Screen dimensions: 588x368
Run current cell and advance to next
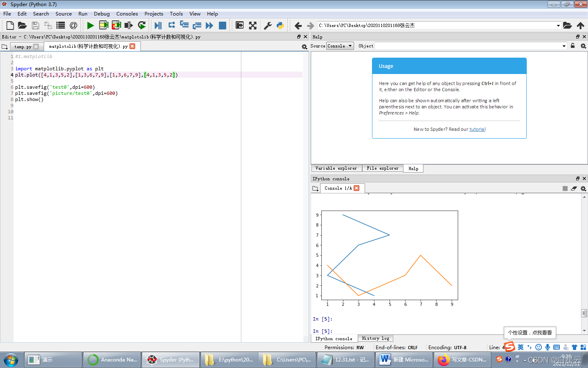[x=116, y=25]
